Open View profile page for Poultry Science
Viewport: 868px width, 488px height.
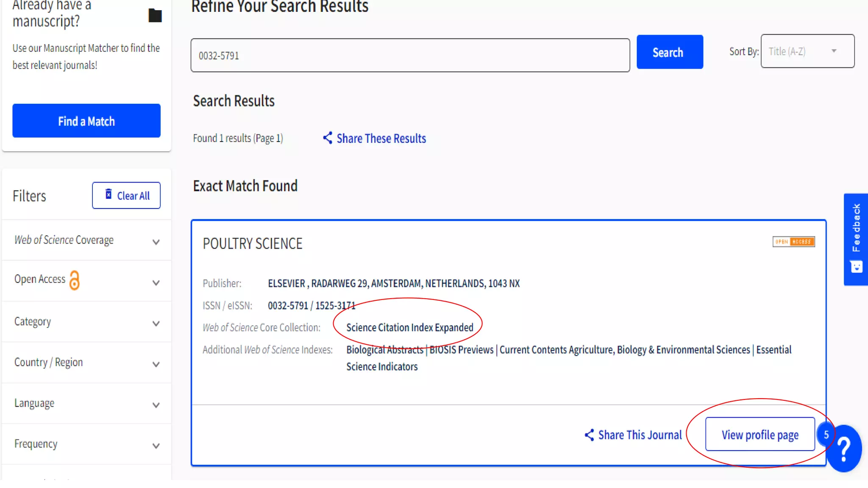759,435
